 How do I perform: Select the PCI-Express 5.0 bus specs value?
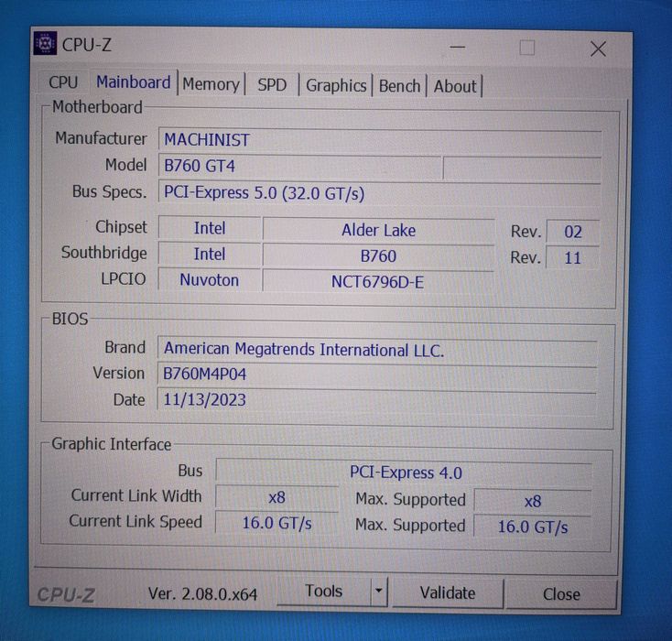pyautogui.click(x=380, y=193)
